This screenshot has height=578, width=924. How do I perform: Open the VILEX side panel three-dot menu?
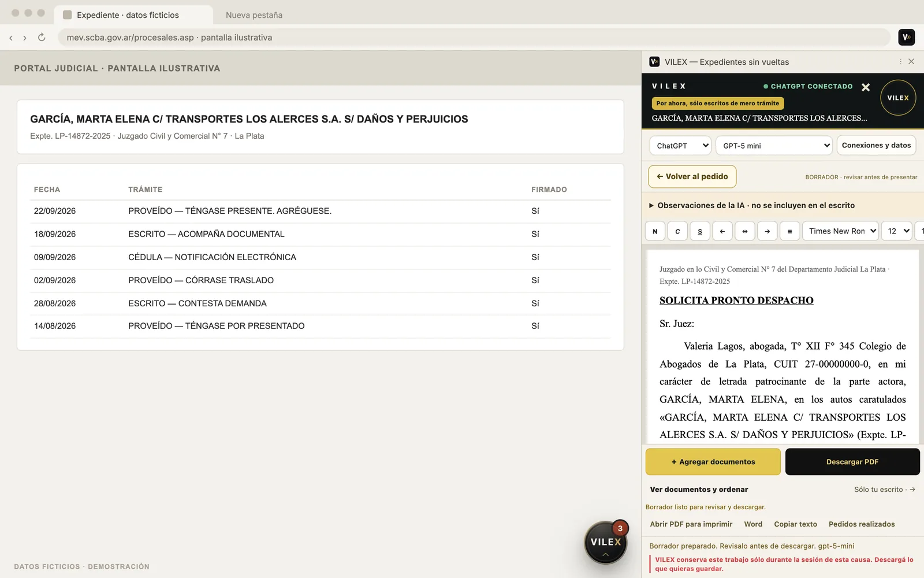900,61
